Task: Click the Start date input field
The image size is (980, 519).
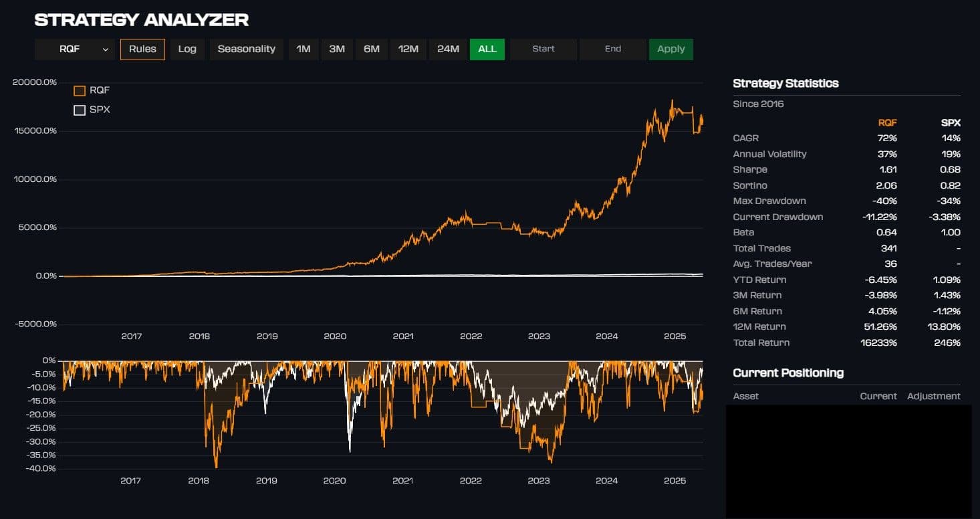Action: tap(543, 49)
